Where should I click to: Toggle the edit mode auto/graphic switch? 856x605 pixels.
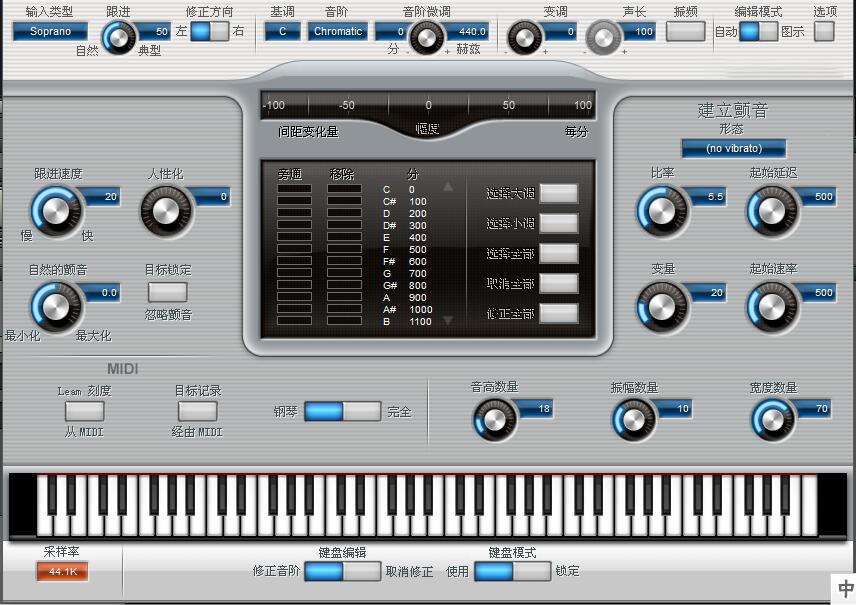758,31
